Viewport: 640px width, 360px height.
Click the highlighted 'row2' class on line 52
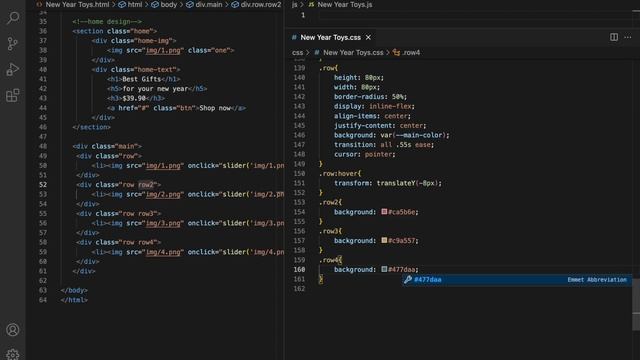pos(146,184)
